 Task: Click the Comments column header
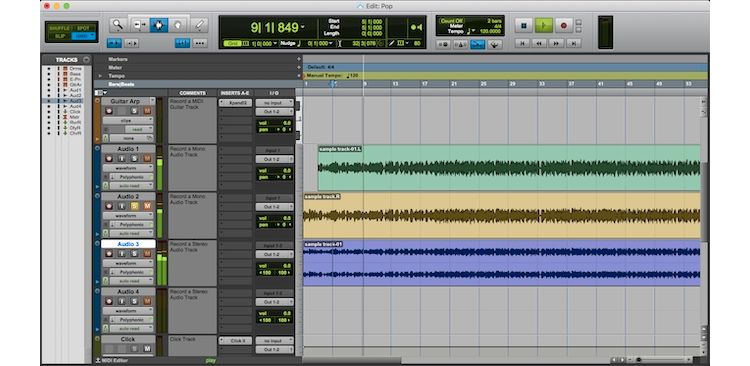pyautogui.click(x=193, y=93)
